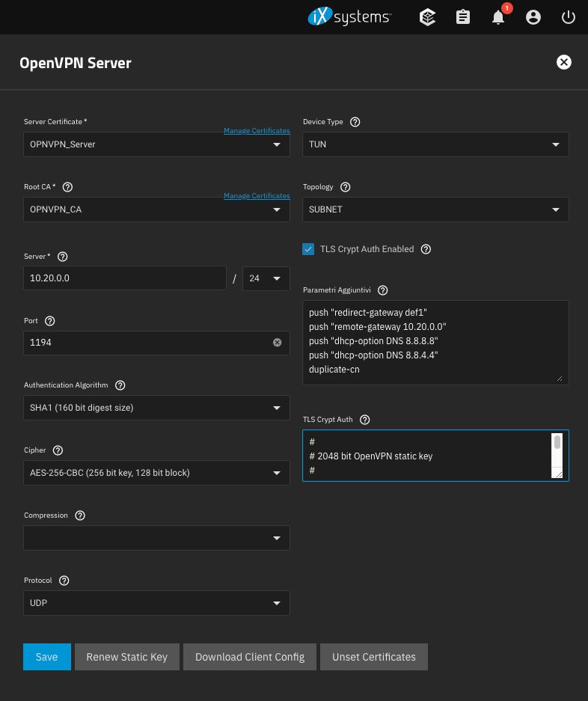
Task: Show help tooltip for Topology
Action: click(345, 187)
